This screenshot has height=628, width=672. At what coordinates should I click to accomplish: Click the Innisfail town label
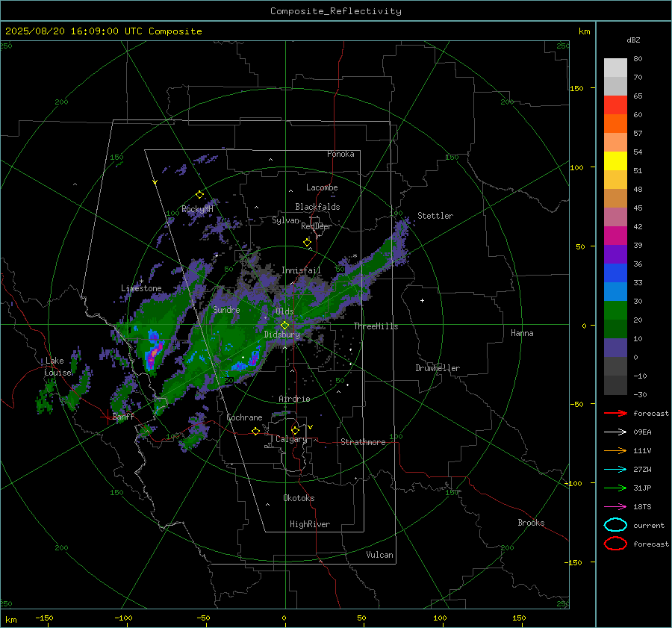(x=301, y=270)
